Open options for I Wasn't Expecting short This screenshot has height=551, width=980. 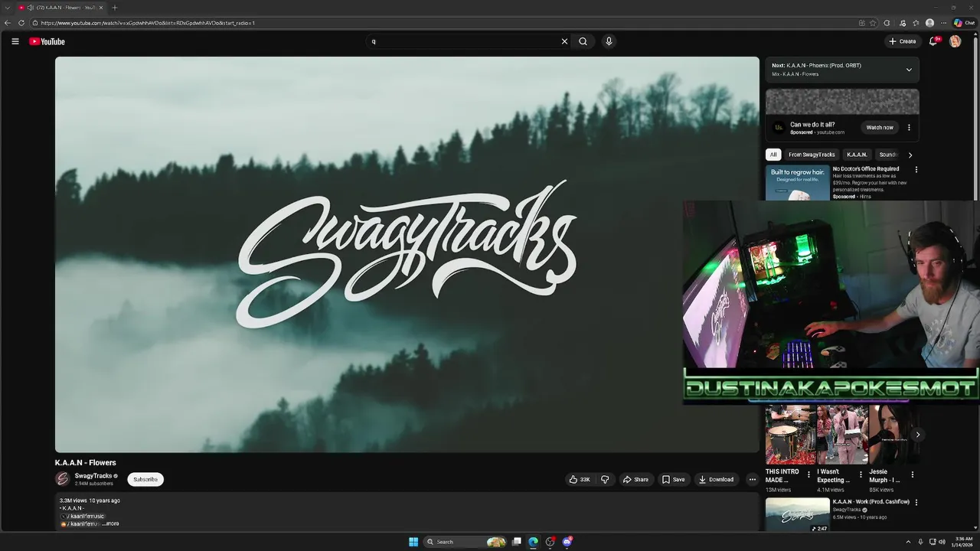pyautogui.click(x=861, y=474)
